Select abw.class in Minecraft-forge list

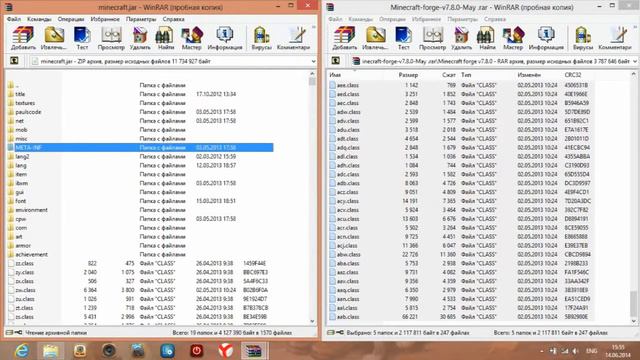click(x=349, y=254)
